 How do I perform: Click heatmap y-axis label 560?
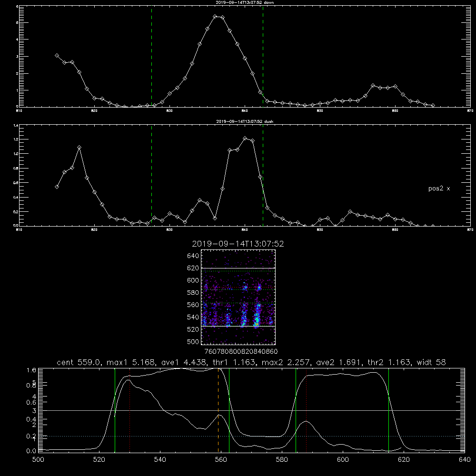pos(193,305)
